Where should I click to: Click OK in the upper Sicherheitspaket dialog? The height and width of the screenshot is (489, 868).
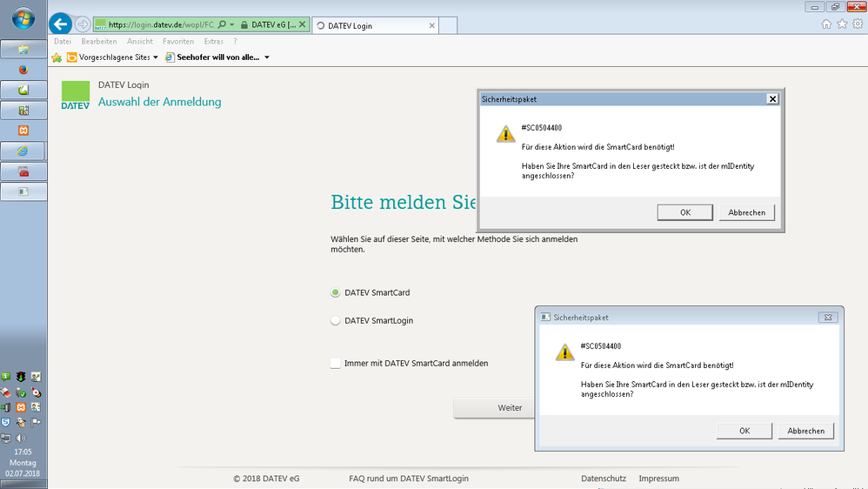click(684, 212)
